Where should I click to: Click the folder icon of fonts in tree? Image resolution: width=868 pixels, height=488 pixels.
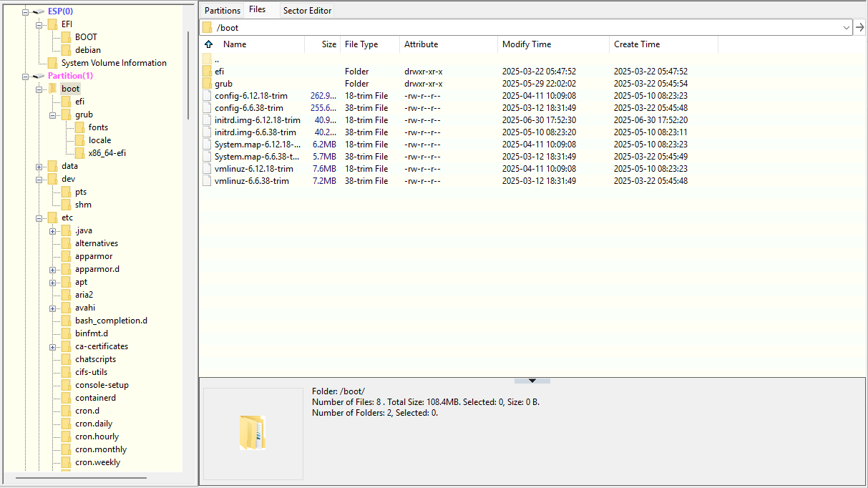click(x=80, y=127)
